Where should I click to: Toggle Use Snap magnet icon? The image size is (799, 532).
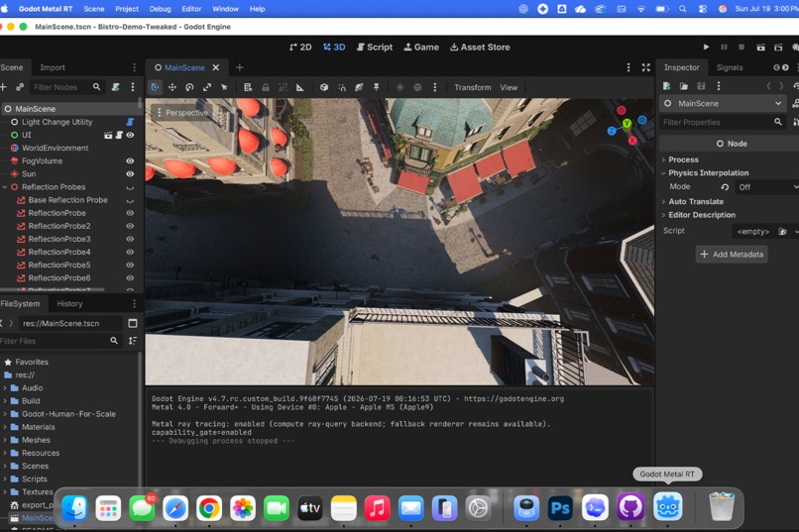click(342, 87)
